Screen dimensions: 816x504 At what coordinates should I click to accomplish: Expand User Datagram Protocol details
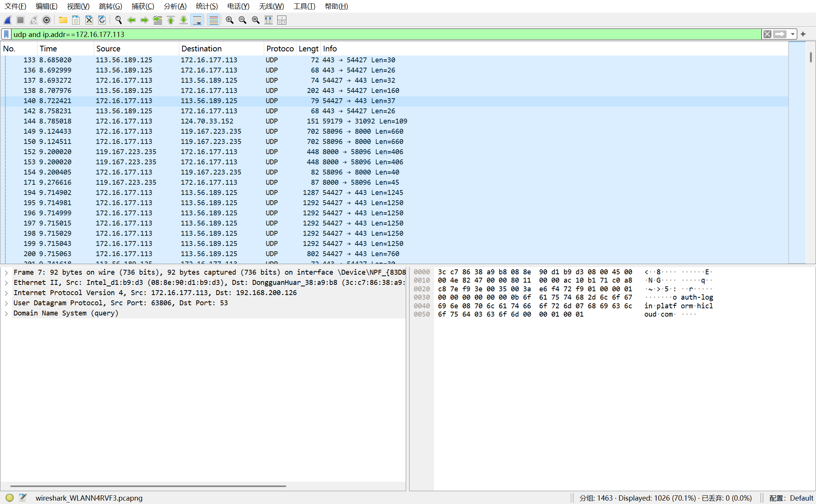(x=6, y=303)
